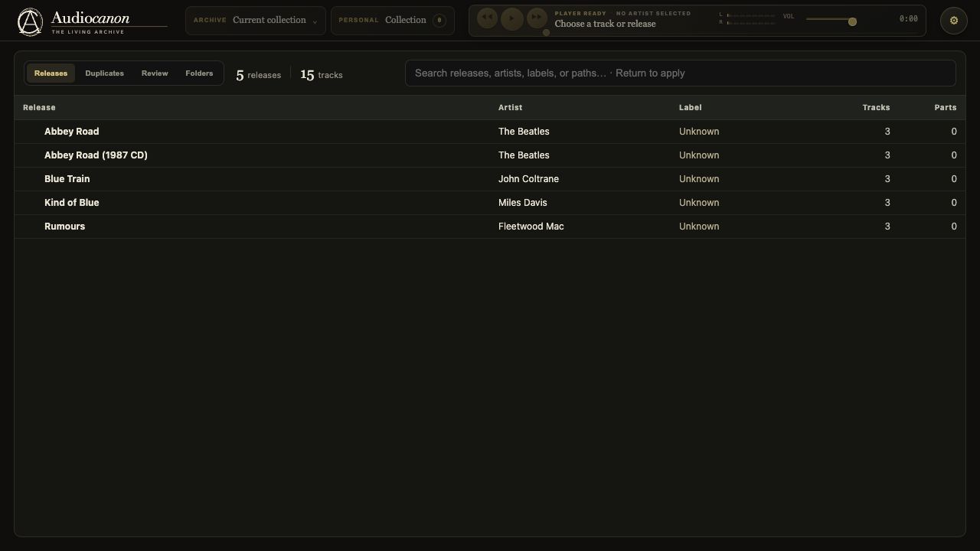Click the Choose a track or release text
This screenshot has height=551, width=980.
605,24
